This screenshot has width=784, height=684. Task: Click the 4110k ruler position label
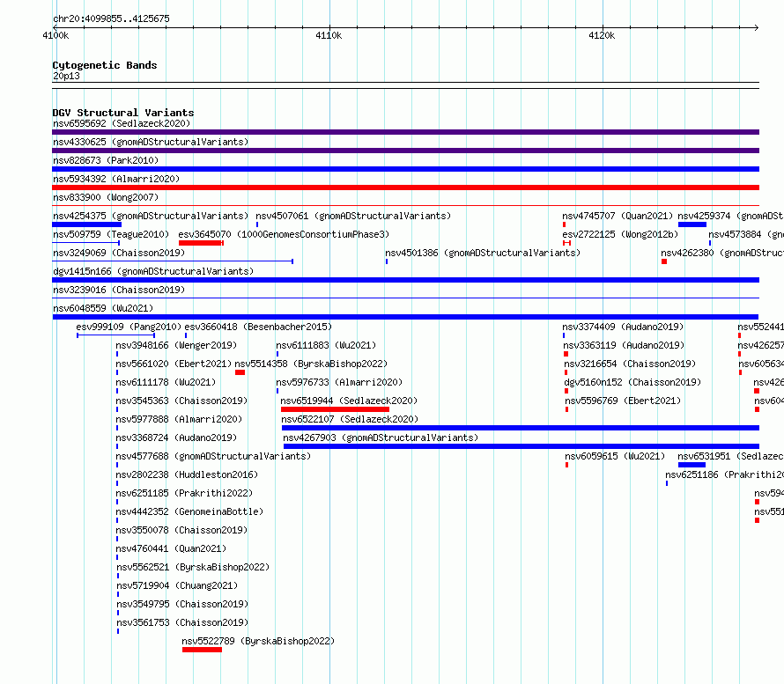point(329,35)
